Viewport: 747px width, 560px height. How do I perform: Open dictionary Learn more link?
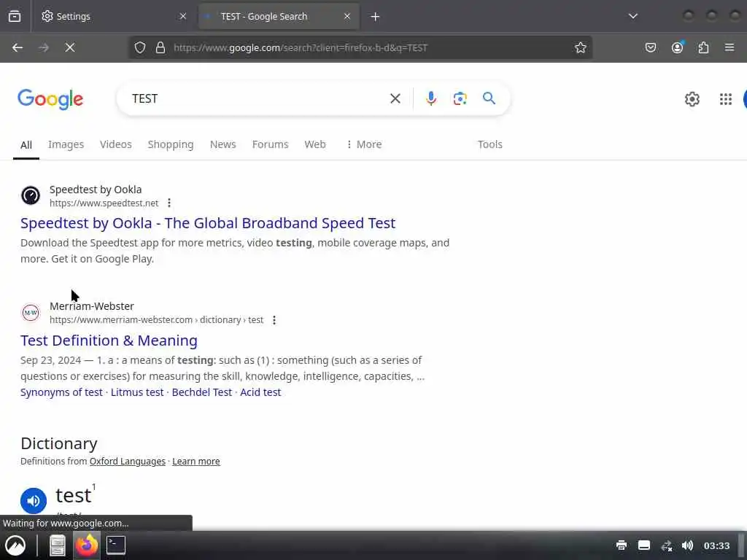[x=196, y=462]
